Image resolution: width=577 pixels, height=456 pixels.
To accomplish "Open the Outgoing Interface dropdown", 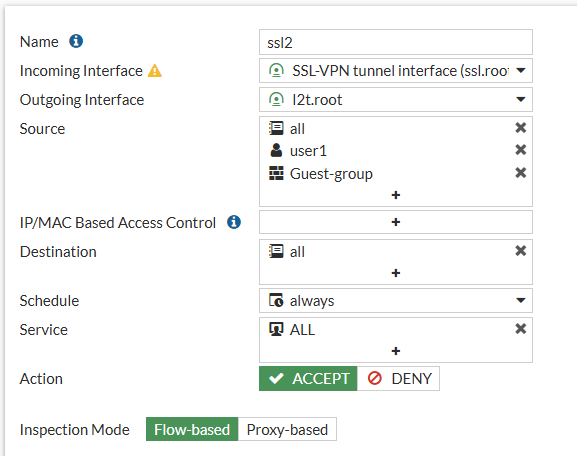I will pyautogui.click(x=521, y=99).
